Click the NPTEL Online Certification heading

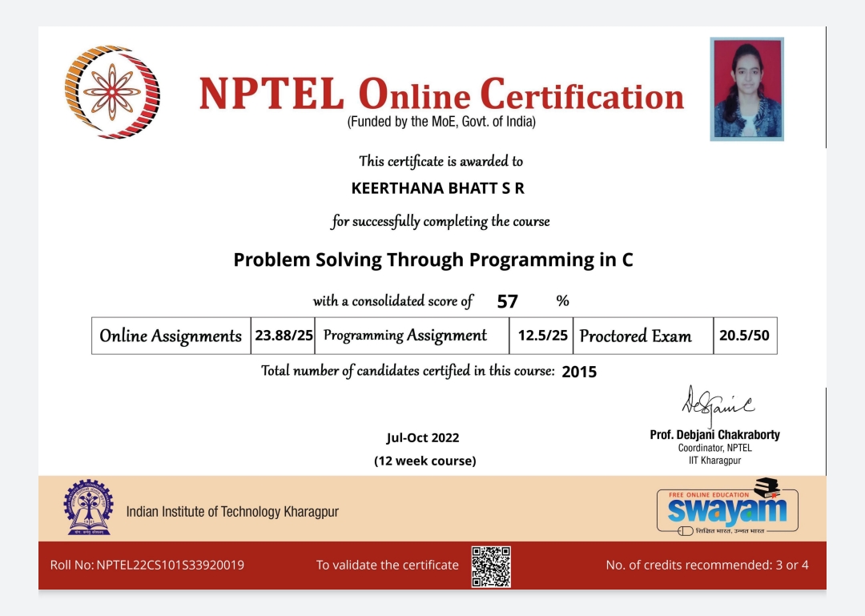441,94
